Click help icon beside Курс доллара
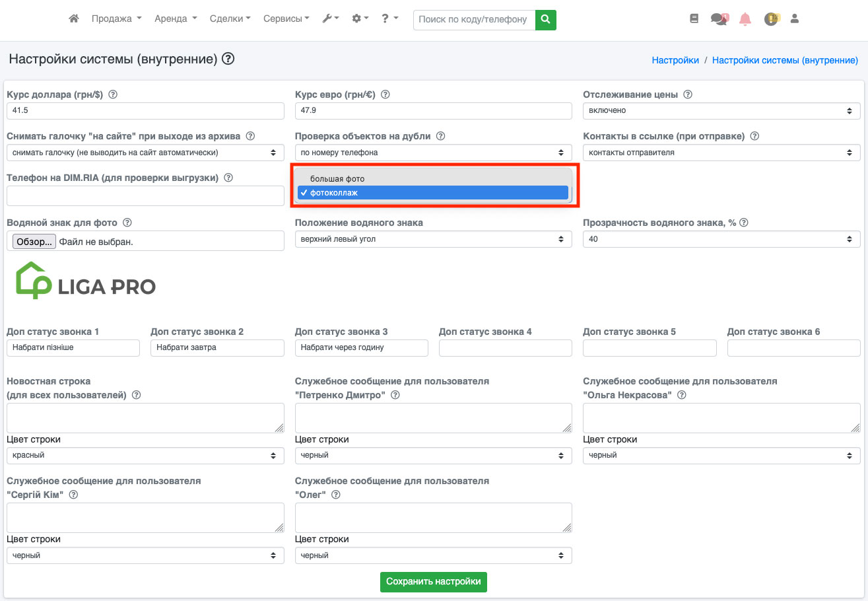868x601 pixels. click(113, 94)
